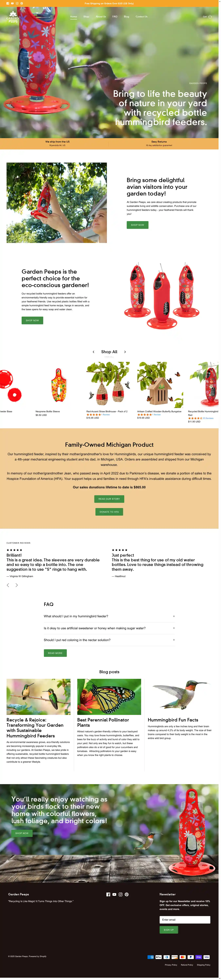Show next customer review arrow

click(x=16, y=585)
